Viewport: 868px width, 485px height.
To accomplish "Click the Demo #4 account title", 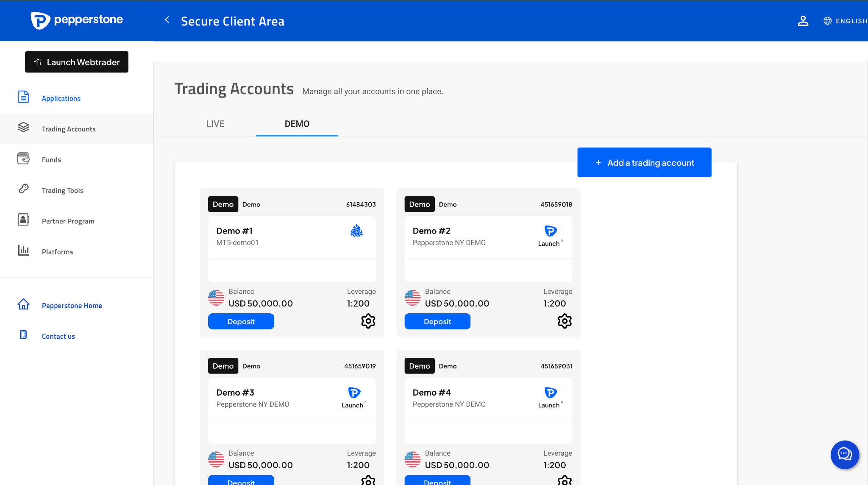I will [x=432, y=392].
